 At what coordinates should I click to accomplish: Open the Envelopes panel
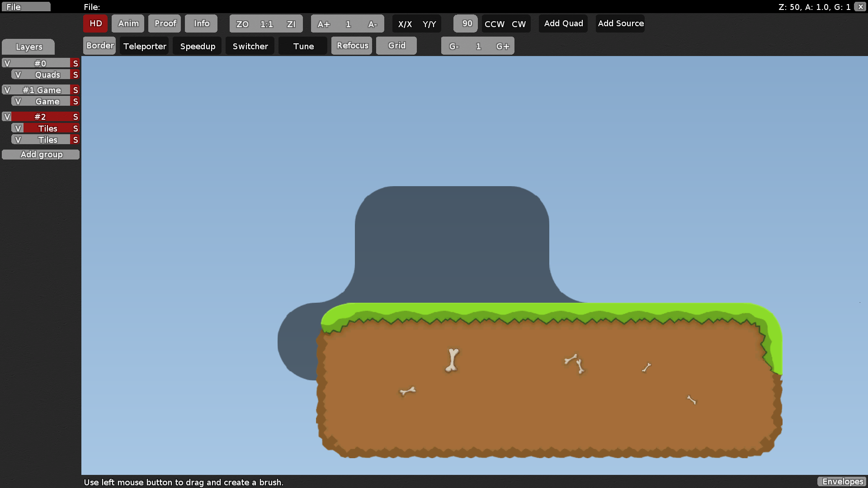(842, 482)
